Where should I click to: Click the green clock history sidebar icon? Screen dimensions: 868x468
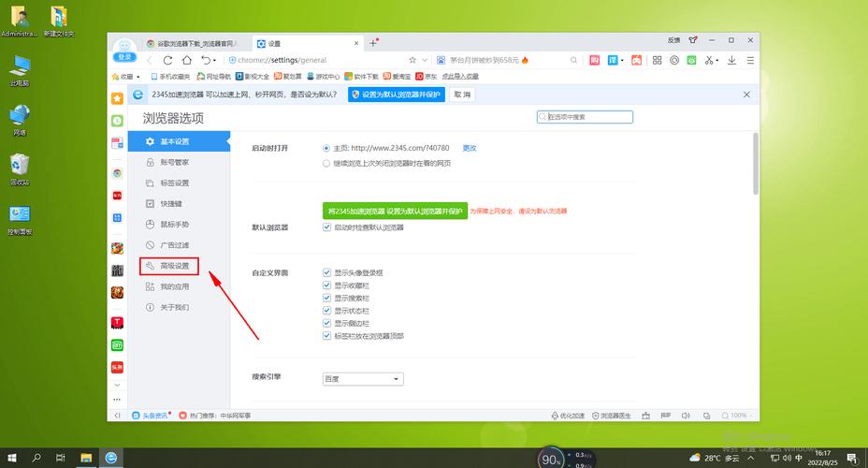pyautogui.click(x=117, y=121)
